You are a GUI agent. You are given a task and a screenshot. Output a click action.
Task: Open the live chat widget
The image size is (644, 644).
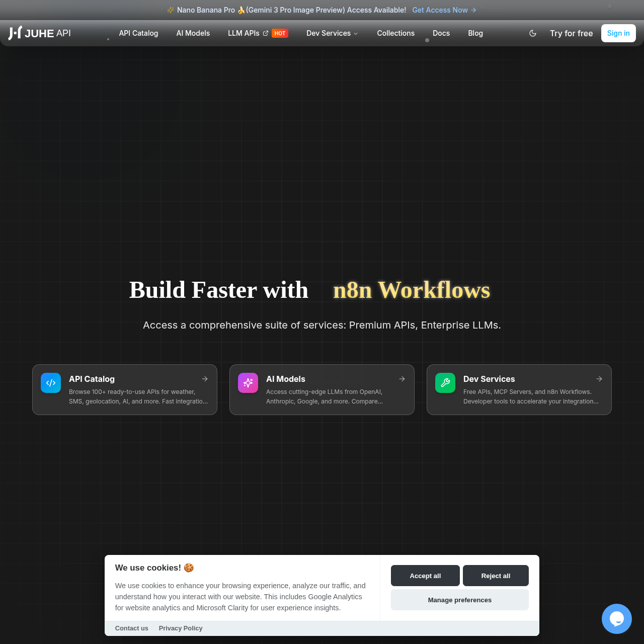pyautogui.click(x=616, y=618)
